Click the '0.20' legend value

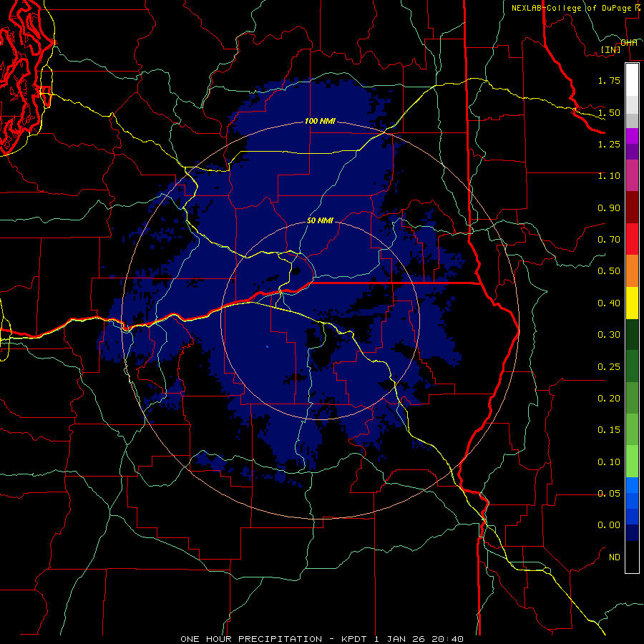click(609, 399)
